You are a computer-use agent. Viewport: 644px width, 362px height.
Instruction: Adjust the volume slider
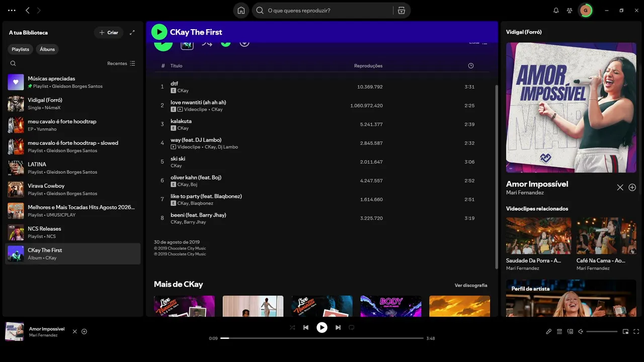pyautogui.click(x=602, y=332)
